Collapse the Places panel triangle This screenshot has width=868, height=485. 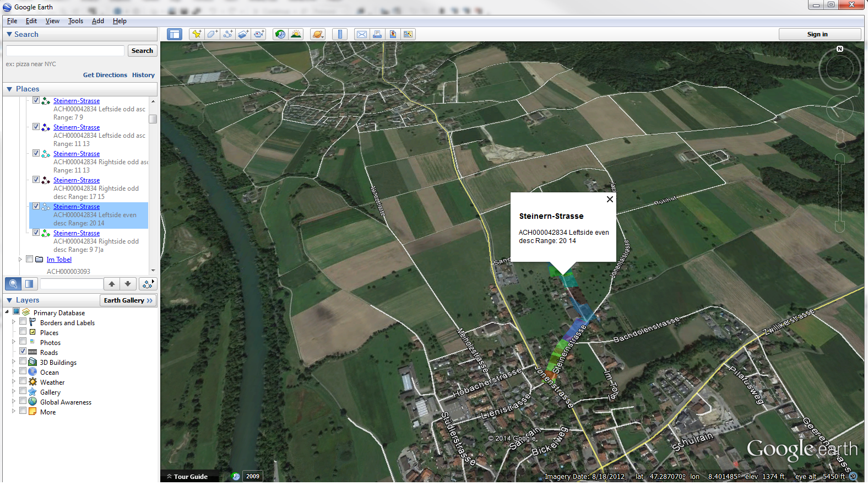point(9,89)
